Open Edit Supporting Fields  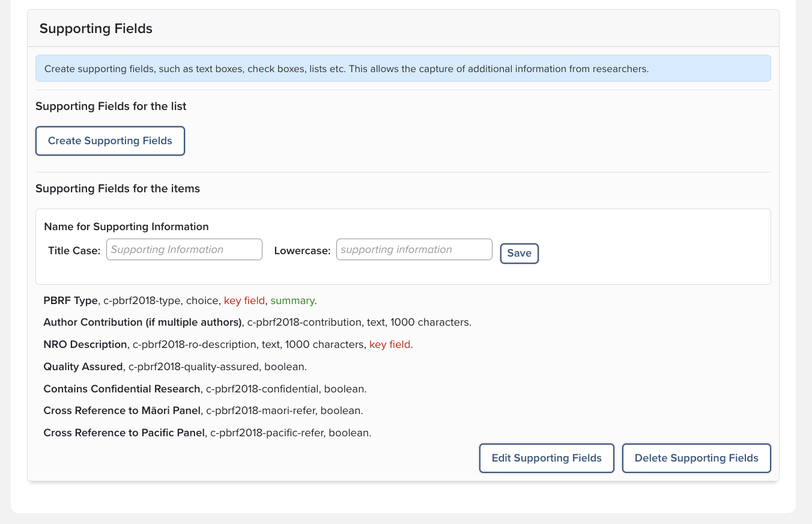(x=546, y=458)
